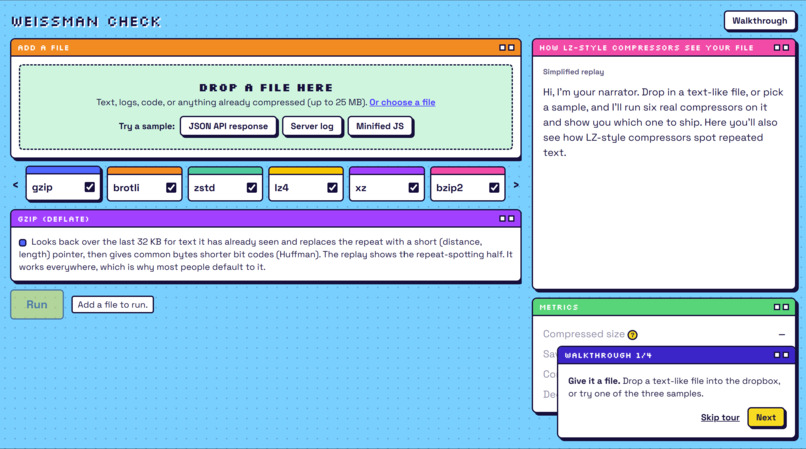The image size is (806, 449).
Task: Select the bzip2 compressor card label
Action: coord(449,188)
